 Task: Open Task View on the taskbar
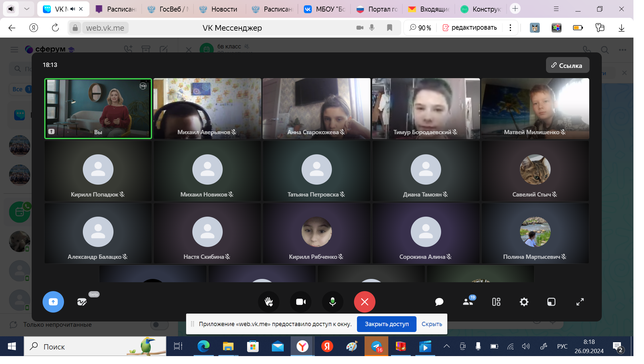coord(178,346)
